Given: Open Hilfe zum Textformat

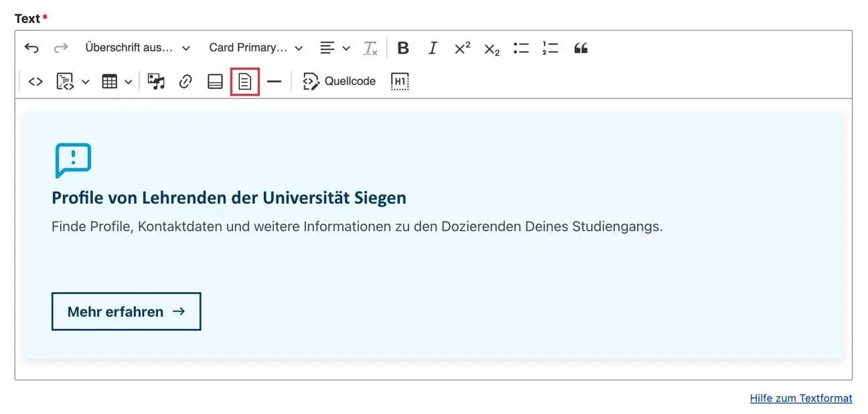Looking at the screenshot, I should 800,398.
